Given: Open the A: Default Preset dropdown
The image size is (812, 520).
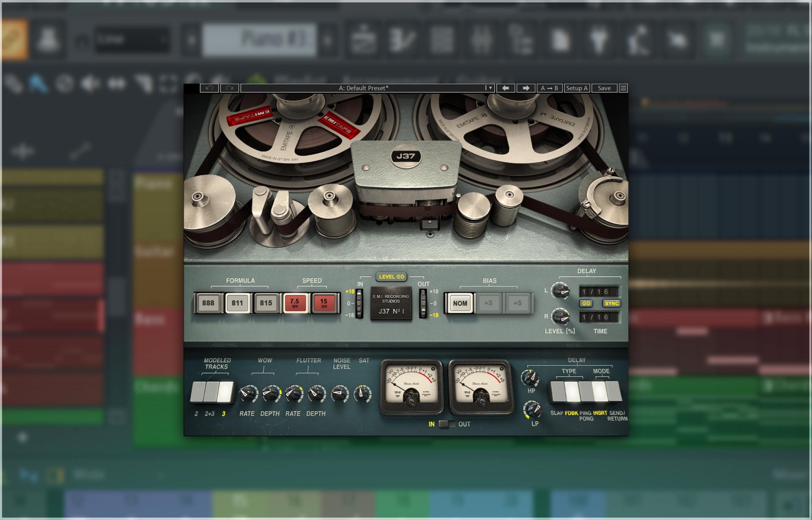Looking at the screenshot, I should pyautogui.click(x=367, y=88).
